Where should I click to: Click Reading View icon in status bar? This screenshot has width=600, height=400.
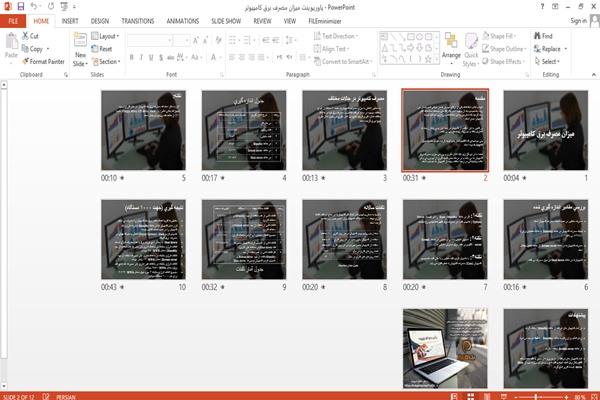click(487, 397)
